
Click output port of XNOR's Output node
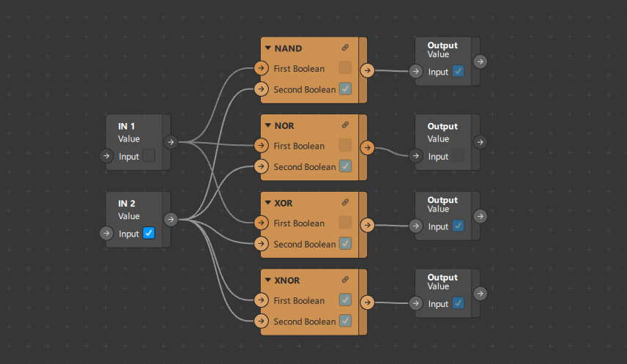[481, 294]
